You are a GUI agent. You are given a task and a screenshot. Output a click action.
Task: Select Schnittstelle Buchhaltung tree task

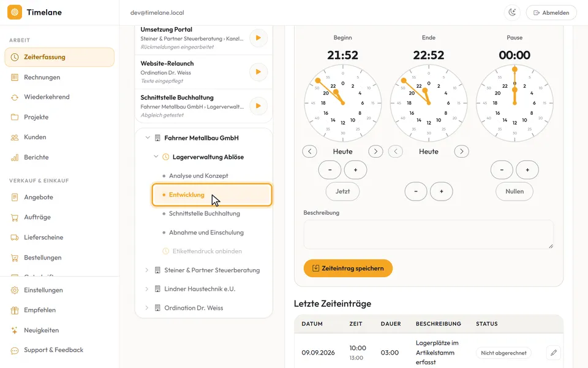(212, 213)
